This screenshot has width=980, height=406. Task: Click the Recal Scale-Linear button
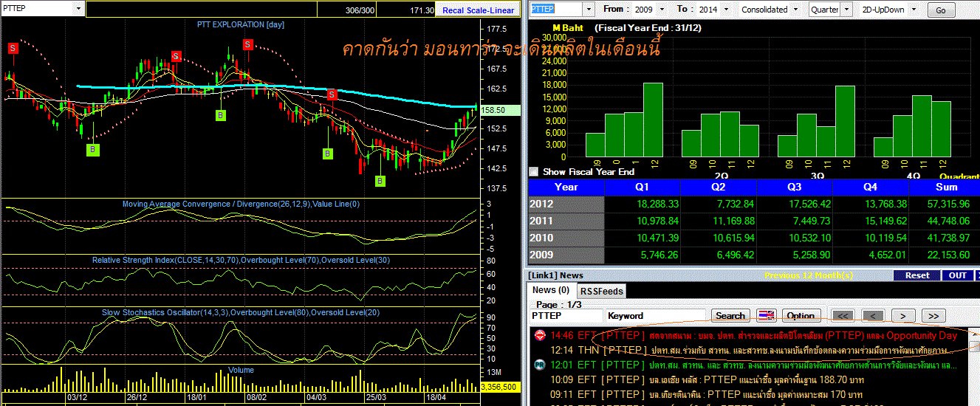coord(479,10)
